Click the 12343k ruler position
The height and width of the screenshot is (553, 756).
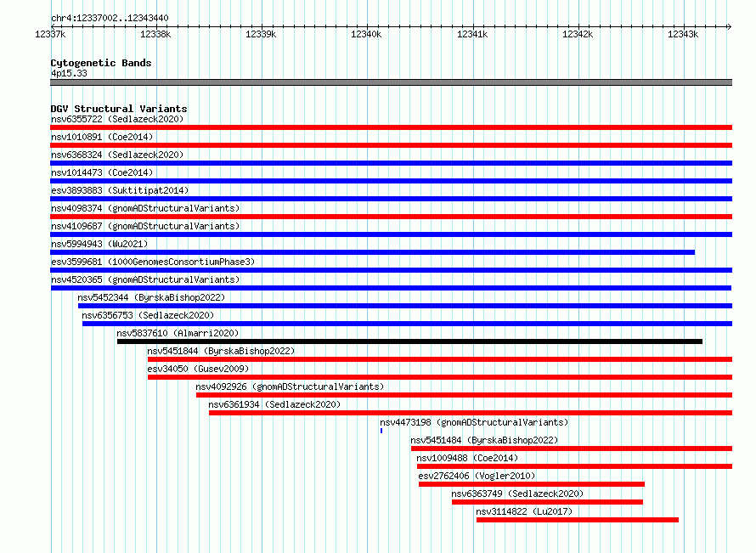point(683,34)
